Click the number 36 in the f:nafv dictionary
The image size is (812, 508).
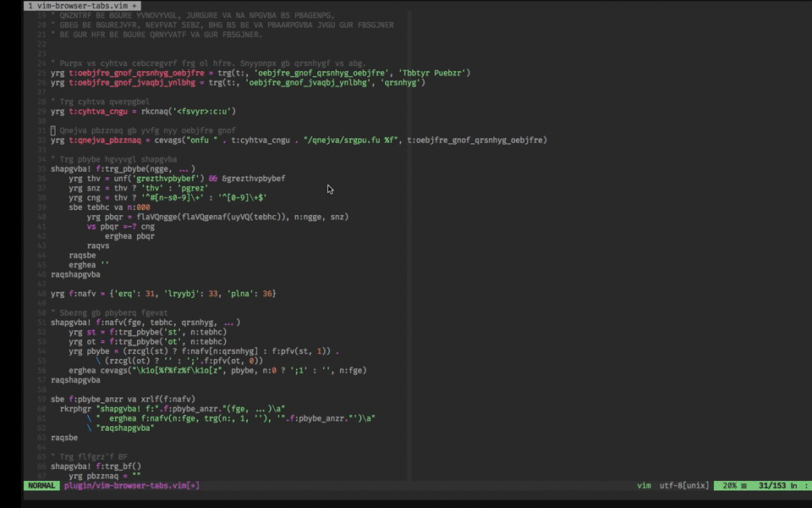pos(267,294)
